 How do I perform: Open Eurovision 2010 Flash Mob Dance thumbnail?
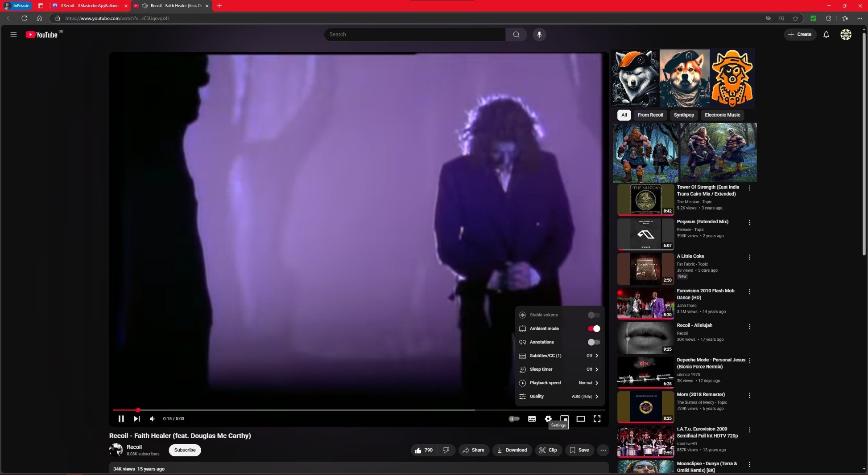point(645,303)
